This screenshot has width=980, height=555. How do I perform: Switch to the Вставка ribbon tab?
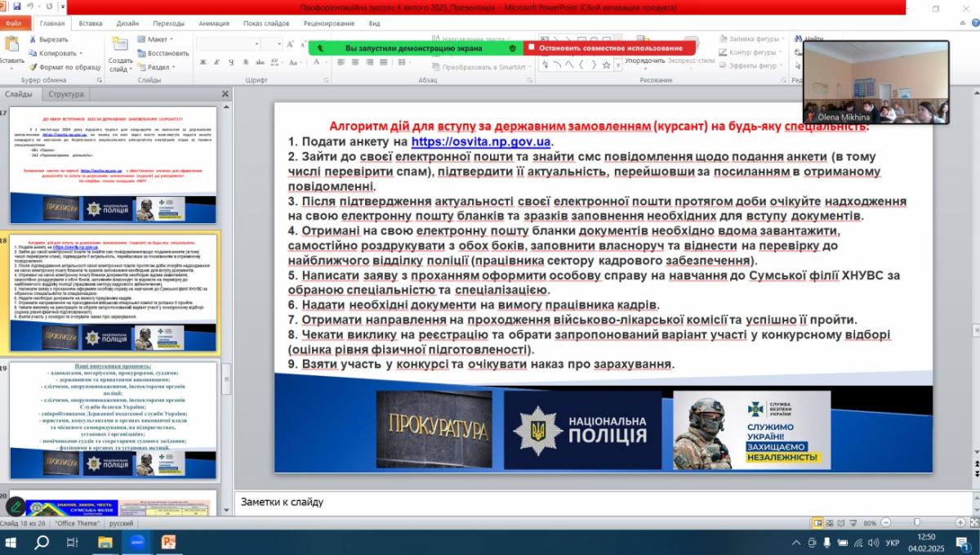point(91,24)
